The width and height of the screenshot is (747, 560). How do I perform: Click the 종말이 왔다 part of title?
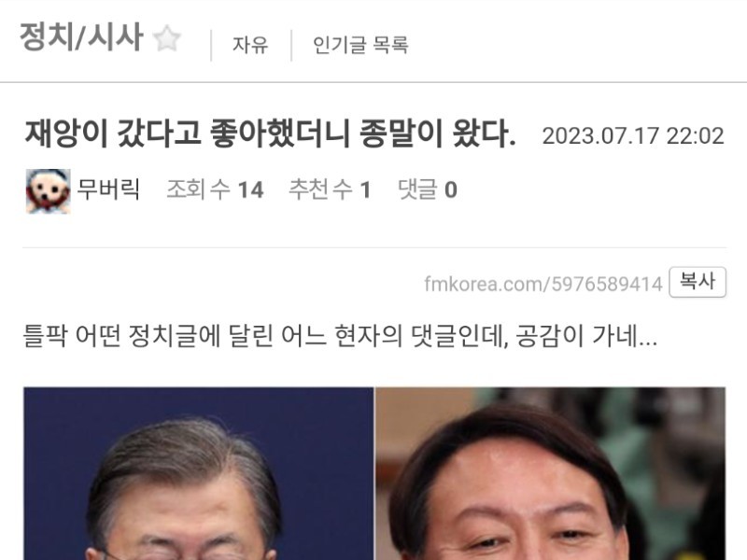click(437, 133)
